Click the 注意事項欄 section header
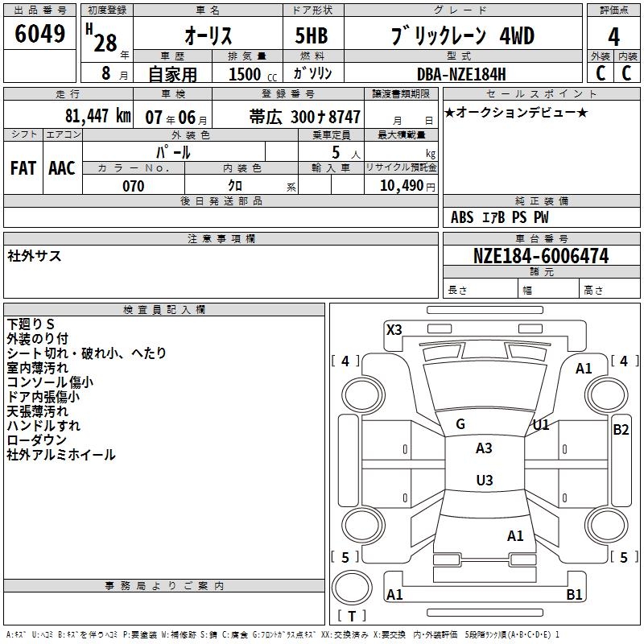644x644 pixels. point(221,238)
